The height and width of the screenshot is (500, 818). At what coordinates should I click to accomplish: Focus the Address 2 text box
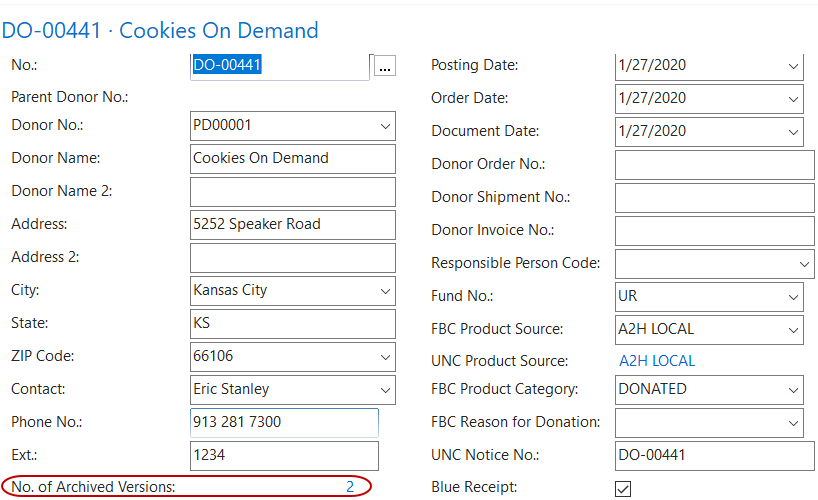[292, 258]
